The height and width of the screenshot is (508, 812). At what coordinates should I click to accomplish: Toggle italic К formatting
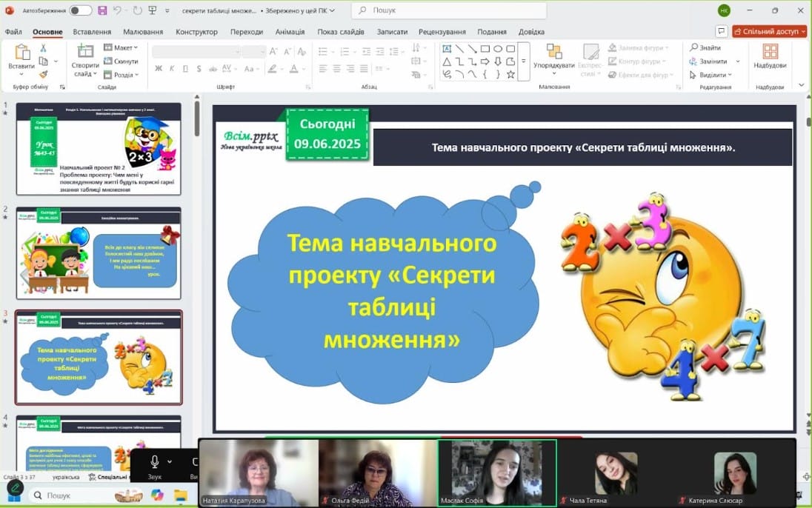click(172, 68)
